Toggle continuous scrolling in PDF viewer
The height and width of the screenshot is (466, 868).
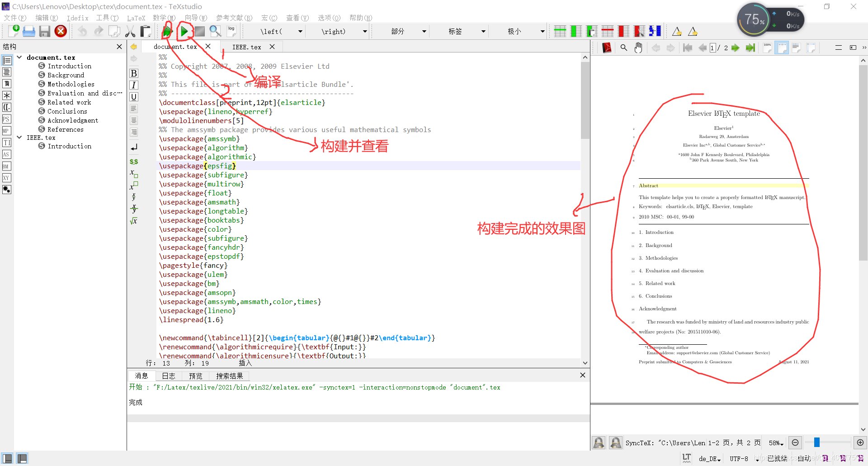[839, 48]
